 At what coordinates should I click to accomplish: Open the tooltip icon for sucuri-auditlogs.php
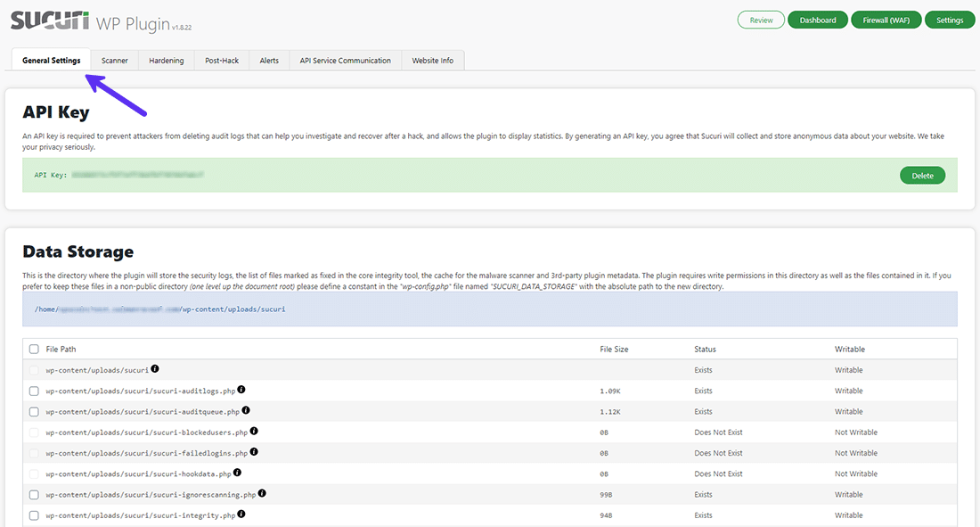tap(242, 391)
